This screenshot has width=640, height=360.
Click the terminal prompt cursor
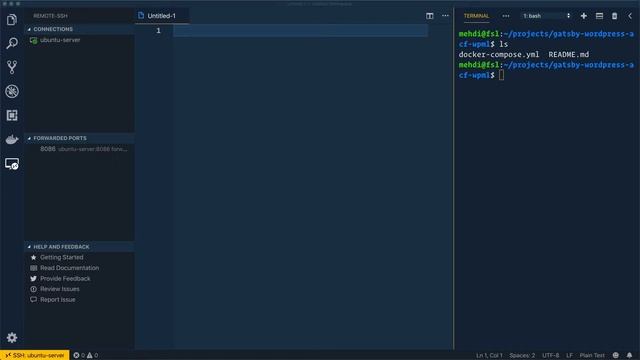(x=501, y=75)
